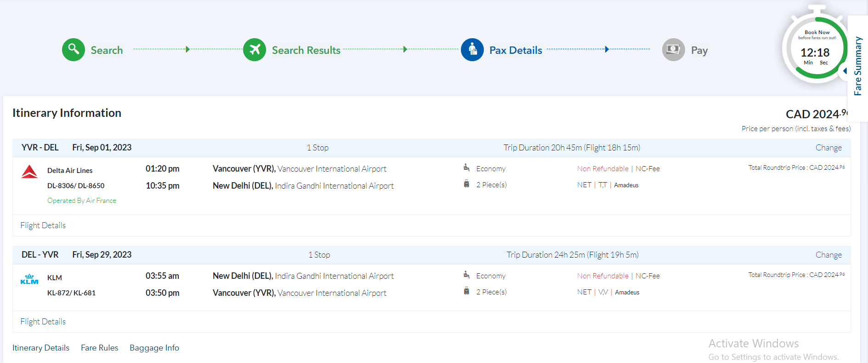
Task: Click the green Search magnifier icon
Action: coord(74,50)
